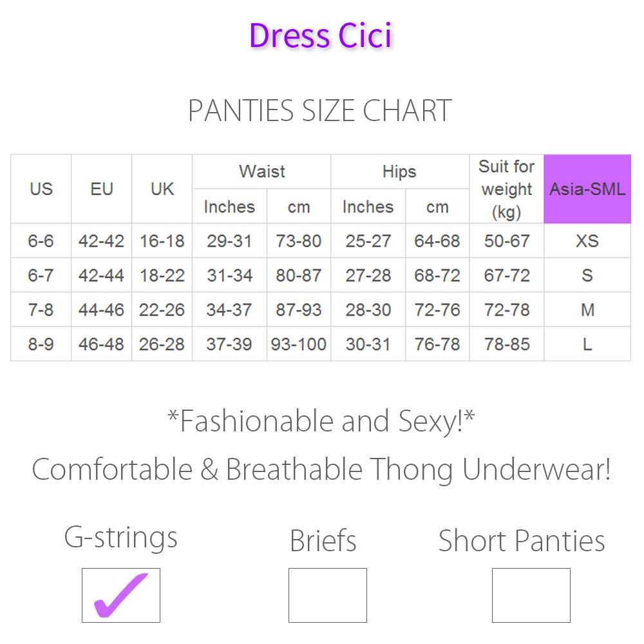Image resolution: width=644 pixels, height=644 pixels.
Task: Click the EU column header
Action: coord(101,189)
